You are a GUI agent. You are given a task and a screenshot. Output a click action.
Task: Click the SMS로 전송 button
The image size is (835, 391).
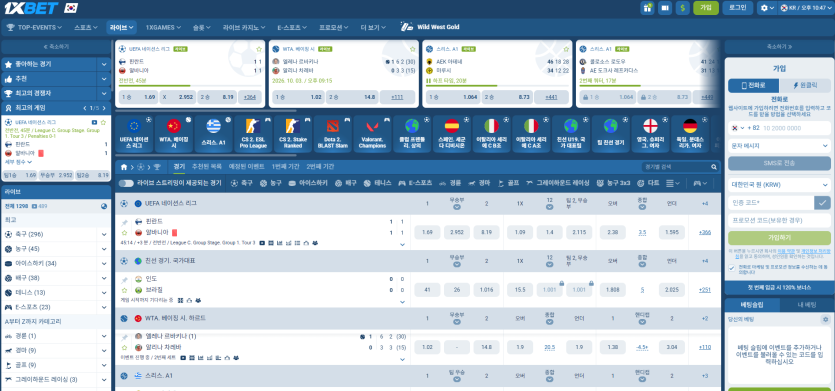(779, 164)
